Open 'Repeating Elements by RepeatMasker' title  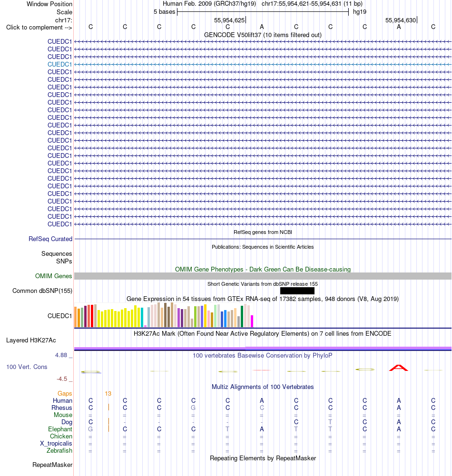(263, 458)
